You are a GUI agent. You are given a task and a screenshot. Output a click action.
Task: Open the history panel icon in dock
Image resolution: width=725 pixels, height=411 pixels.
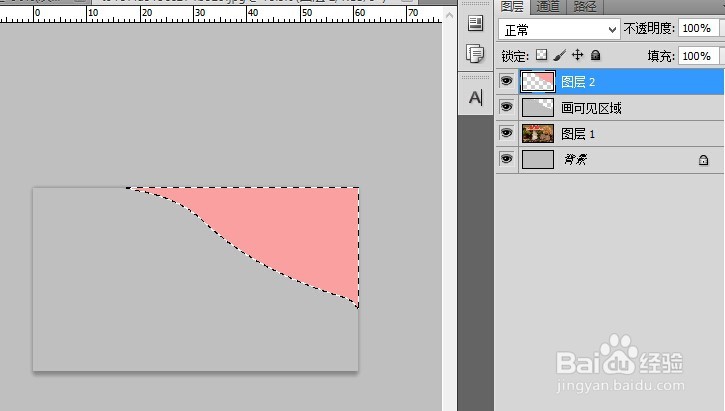pyautogui.click(x=475, y=23)
